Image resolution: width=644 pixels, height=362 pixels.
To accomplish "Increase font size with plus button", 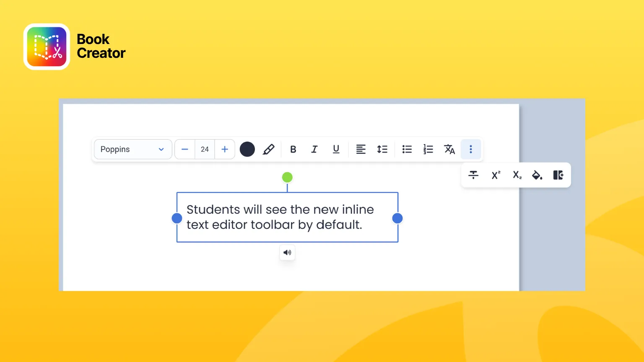I will pos(225,149).
